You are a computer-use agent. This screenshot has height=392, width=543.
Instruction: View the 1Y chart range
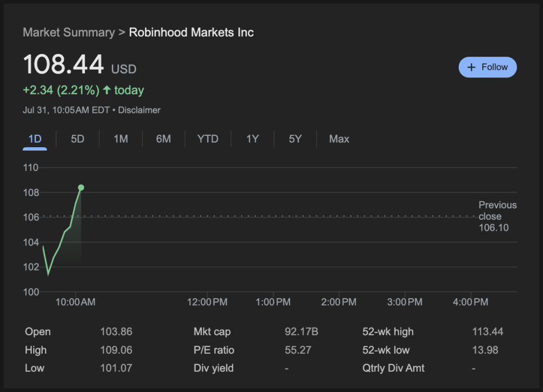[252, 139]
